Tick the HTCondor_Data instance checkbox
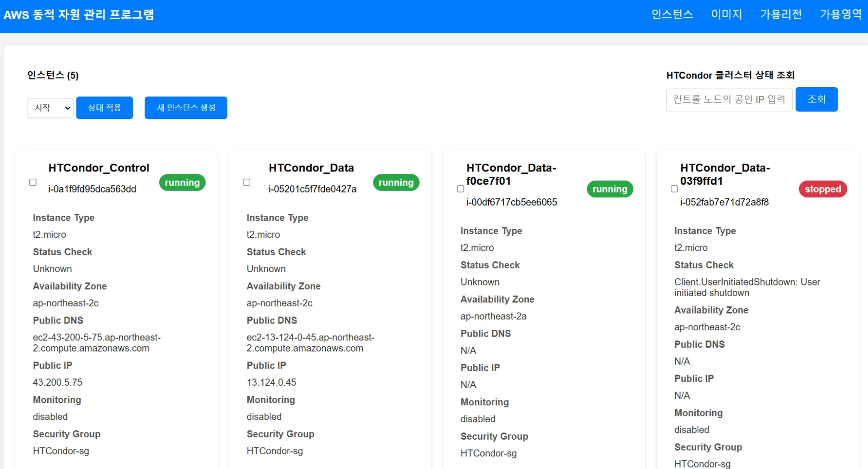 point(247,182)
